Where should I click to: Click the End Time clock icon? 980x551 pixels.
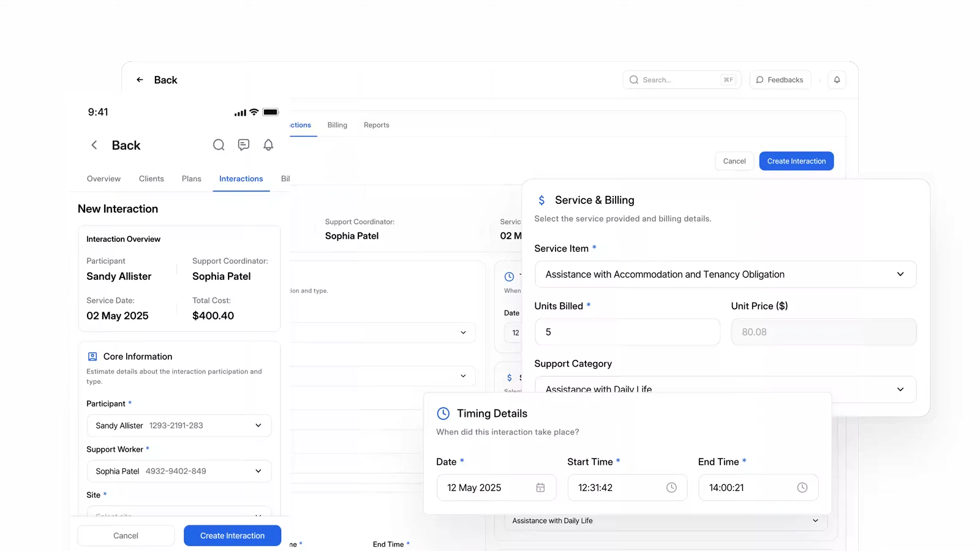tap(802, 488)
